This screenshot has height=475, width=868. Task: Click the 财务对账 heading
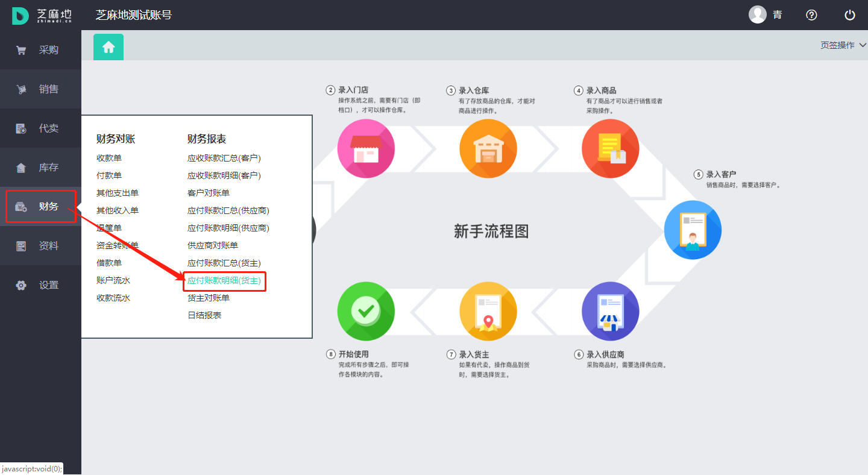(x=116, y=139)
